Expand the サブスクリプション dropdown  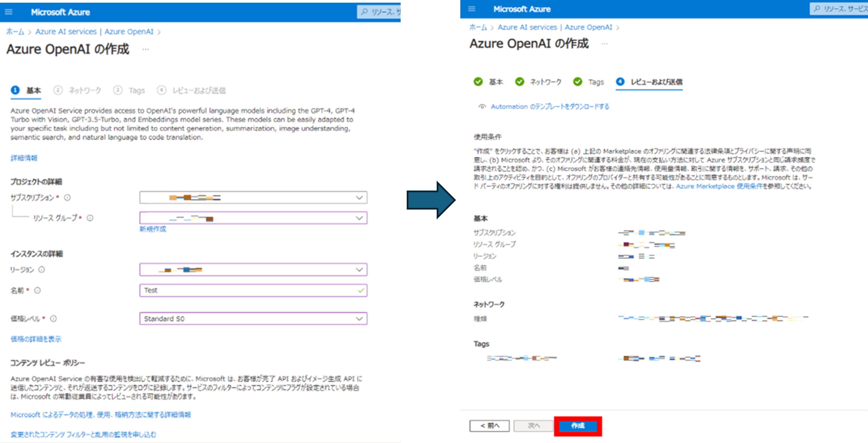coord(253,198)
